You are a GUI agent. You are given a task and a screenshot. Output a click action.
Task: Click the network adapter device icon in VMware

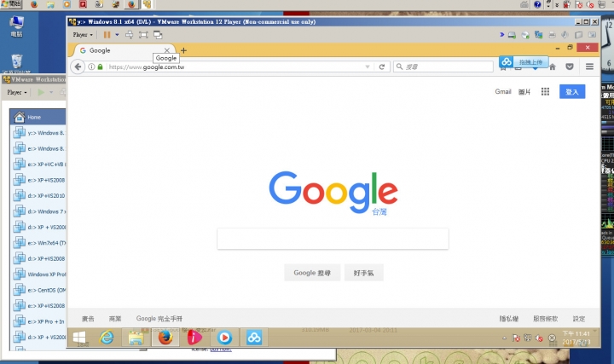click(x=538, y=35)
